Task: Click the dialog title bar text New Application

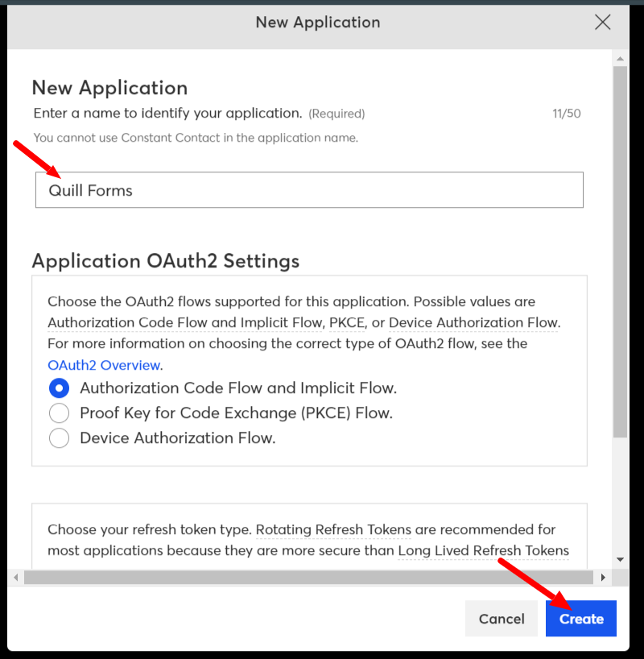Action: click(318, 23)
